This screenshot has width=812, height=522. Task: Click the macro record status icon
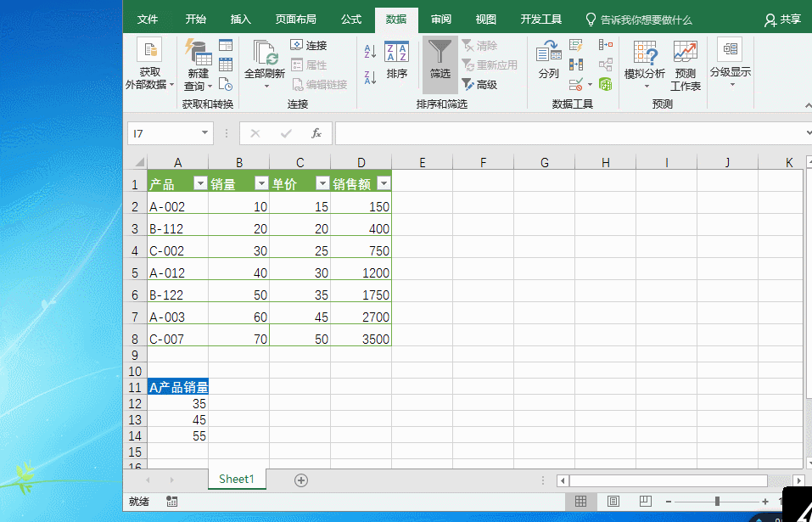pyautogui.click(x=172, y=502)
